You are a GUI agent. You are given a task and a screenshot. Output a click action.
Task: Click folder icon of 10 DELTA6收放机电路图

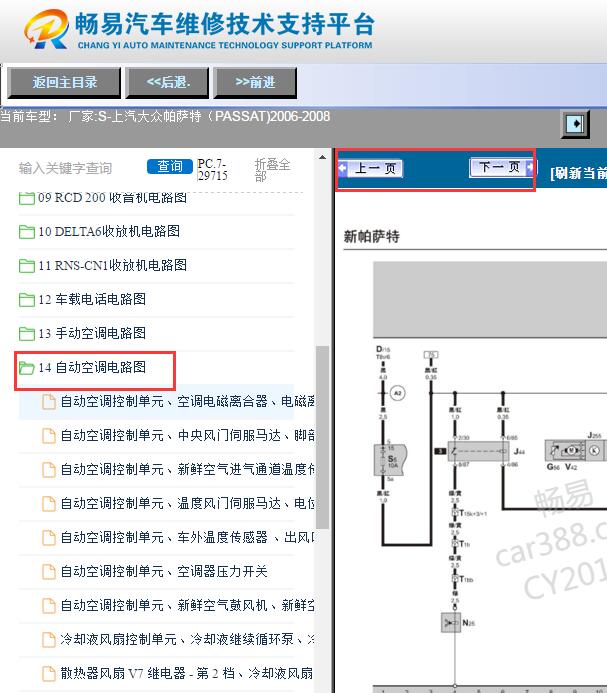point(27,232)
